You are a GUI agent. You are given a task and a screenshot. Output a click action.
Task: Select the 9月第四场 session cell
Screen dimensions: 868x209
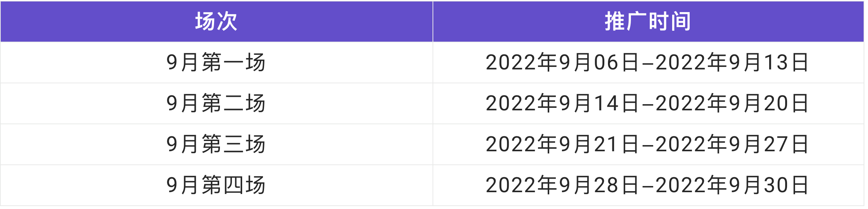point(216,185)
